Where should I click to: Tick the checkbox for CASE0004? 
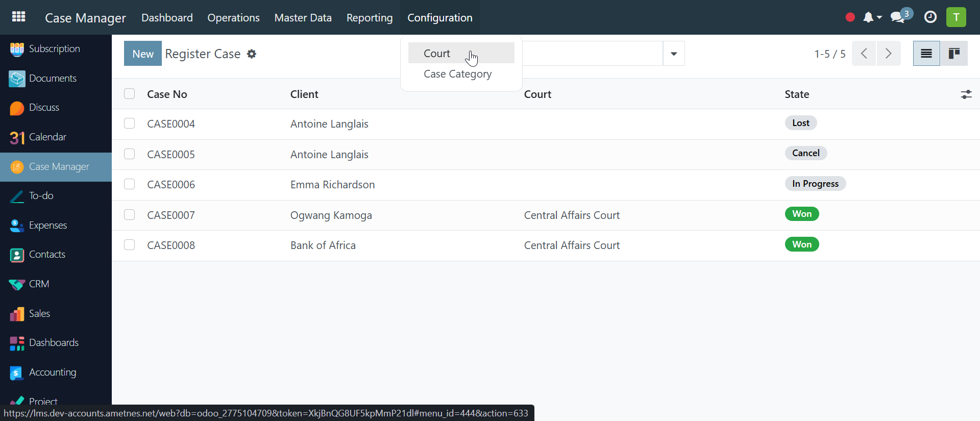click(x=130, y=123)
